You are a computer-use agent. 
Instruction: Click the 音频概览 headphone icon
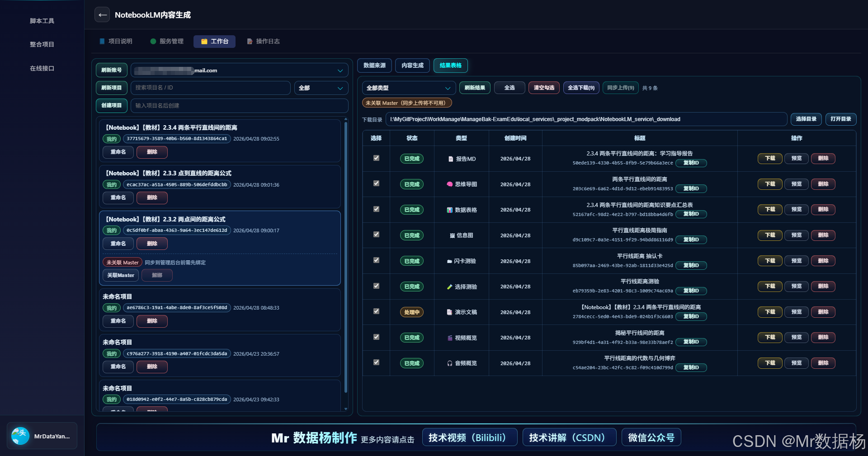point(450,363)
